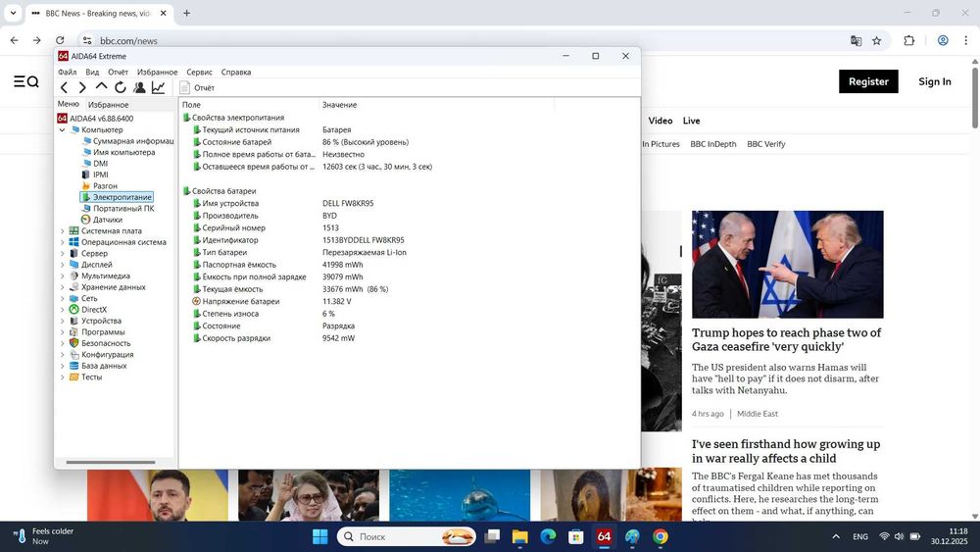The image size is (980, 552).
Task: Select the Безопасность tree item
Action: pyautogui.click(x=100, y=344)
